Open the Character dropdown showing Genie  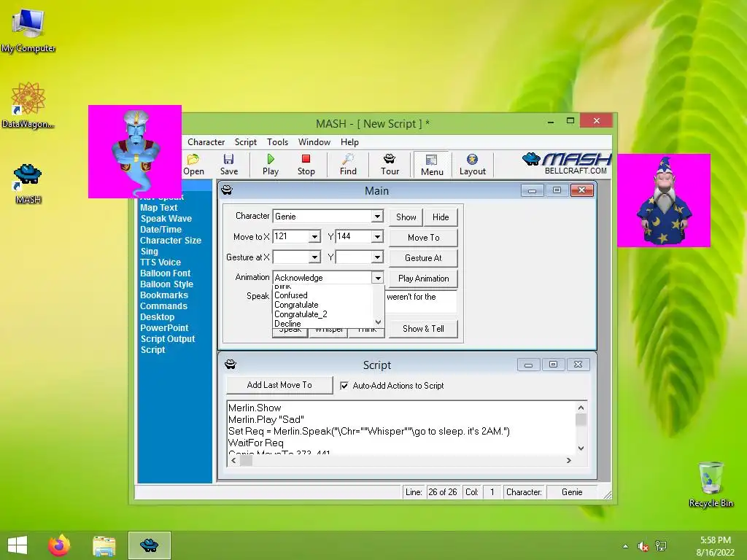[x=377, y=216]
